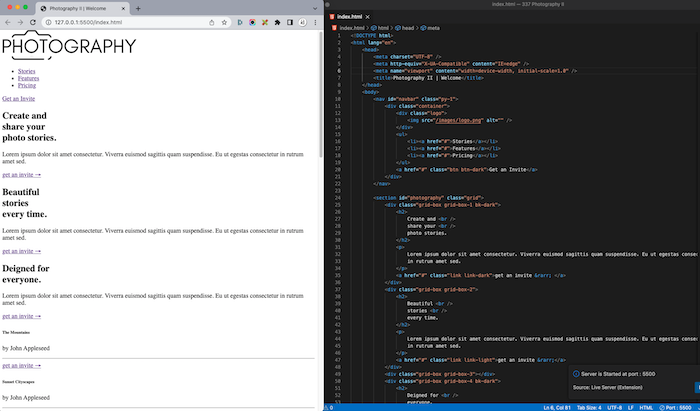
Task: Open the red-green cross extension icon
Action: coord(265,22)
